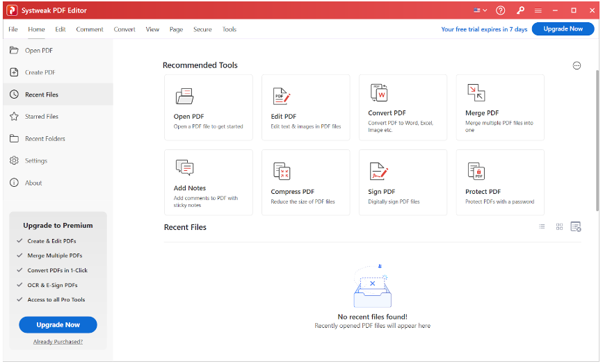Click the Sign PDF tool card icon
Viewport: 603px width, 364px height.
tap(379, 172)
